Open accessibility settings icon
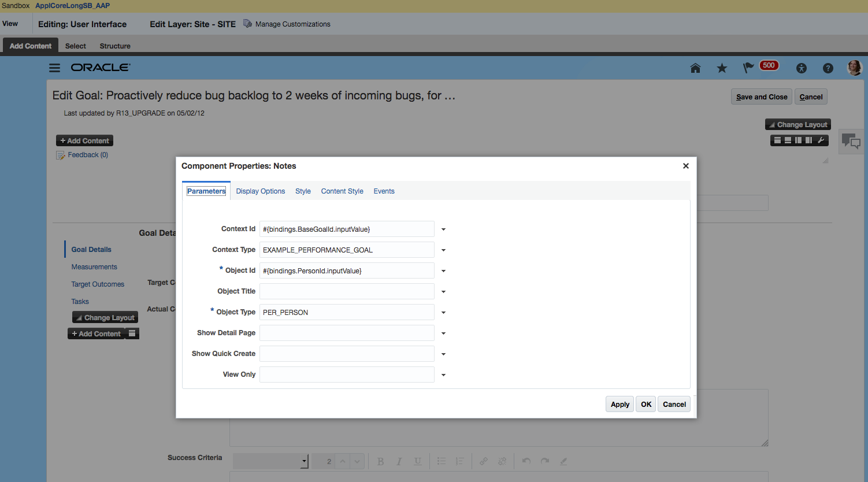The height and width of the screenshot is (482, 868). [801, 68]
